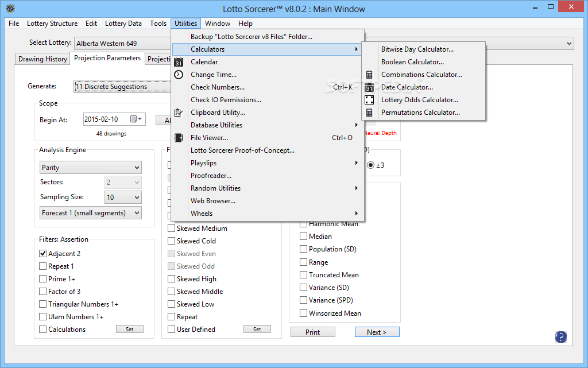Check Ulam Numbers 1+

tap(42, 317)
